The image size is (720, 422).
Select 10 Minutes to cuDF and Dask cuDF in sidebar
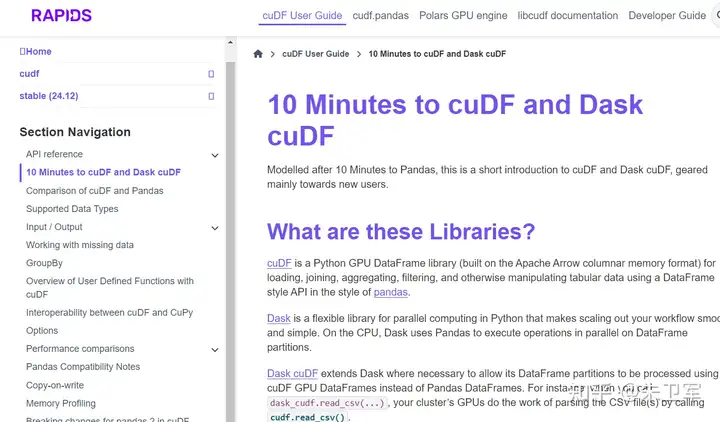[x=103, y=172]
